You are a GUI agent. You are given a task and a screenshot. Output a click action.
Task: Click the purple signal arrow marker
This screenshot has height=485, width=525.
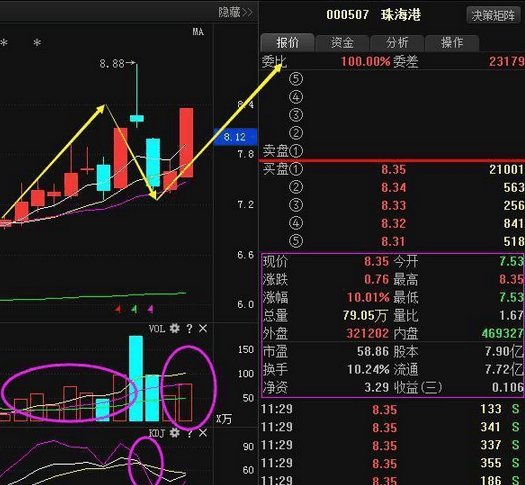150,309
